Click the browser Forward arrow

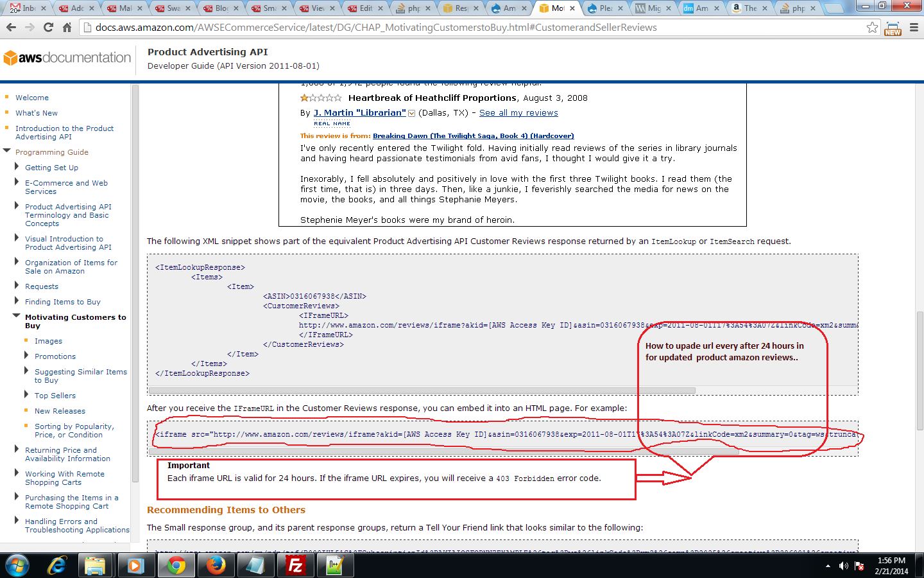click(x=30, y=28)
